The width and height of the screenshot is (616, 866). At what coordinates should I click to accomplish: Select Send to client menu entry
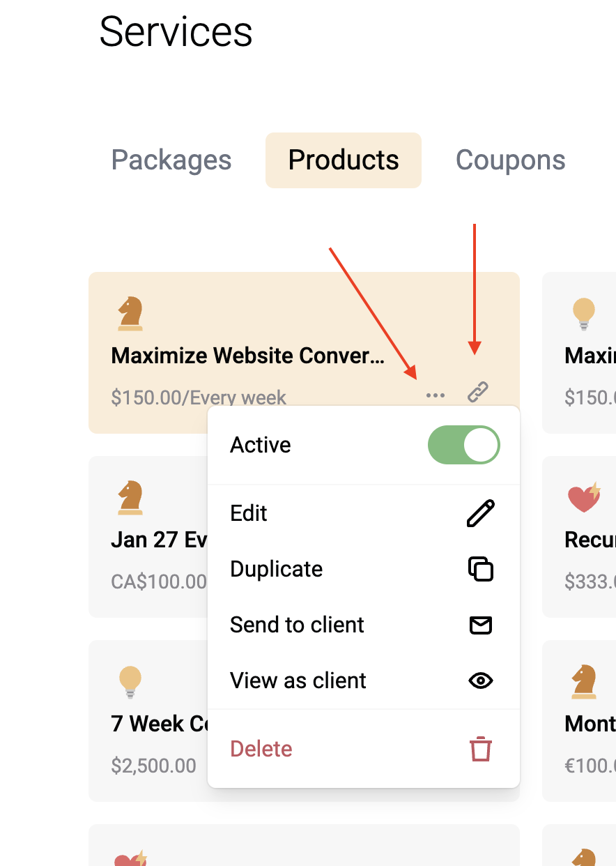tap(364, 625)
